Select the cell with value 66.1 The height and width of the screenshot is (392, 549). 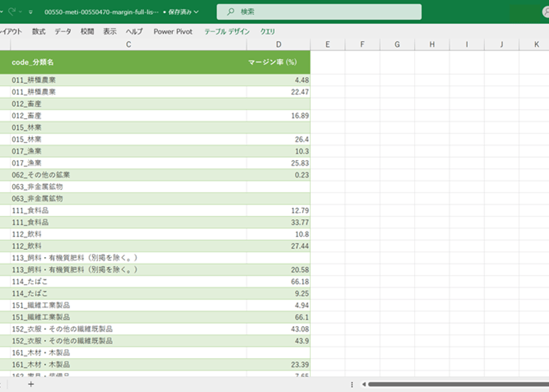pyautogui.click(x=278, y=317)
